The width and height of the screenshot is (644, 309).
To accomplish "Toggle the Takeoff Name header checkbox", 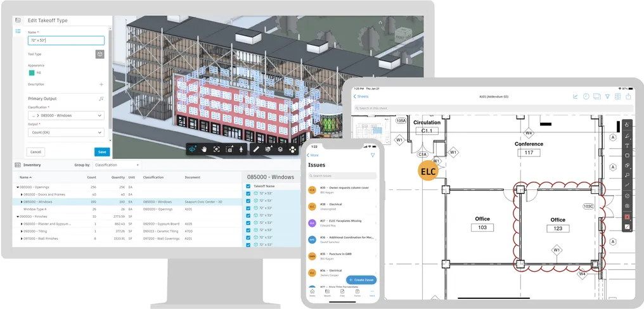I will click(x=248, y=186).
